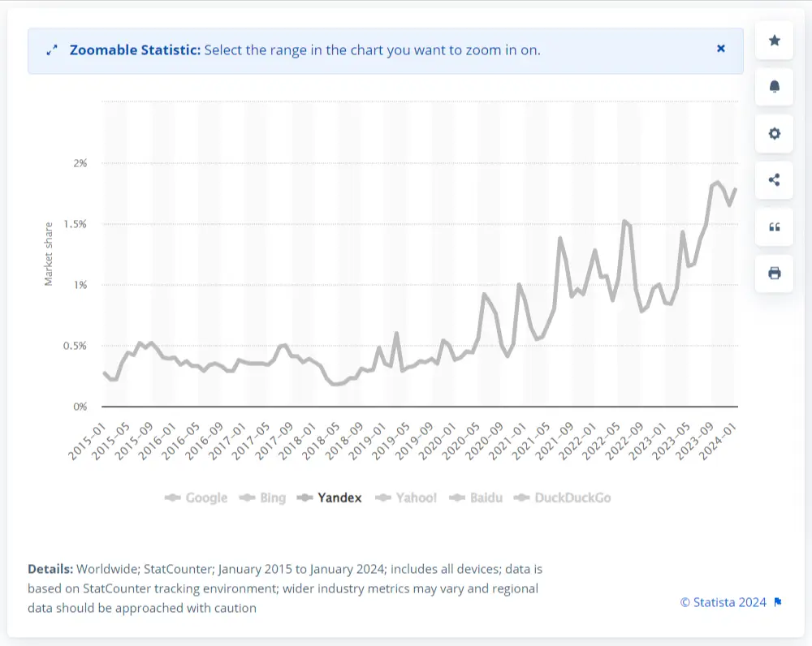
Task: Click the quotation citation icon
Action: tap(774, 226)
